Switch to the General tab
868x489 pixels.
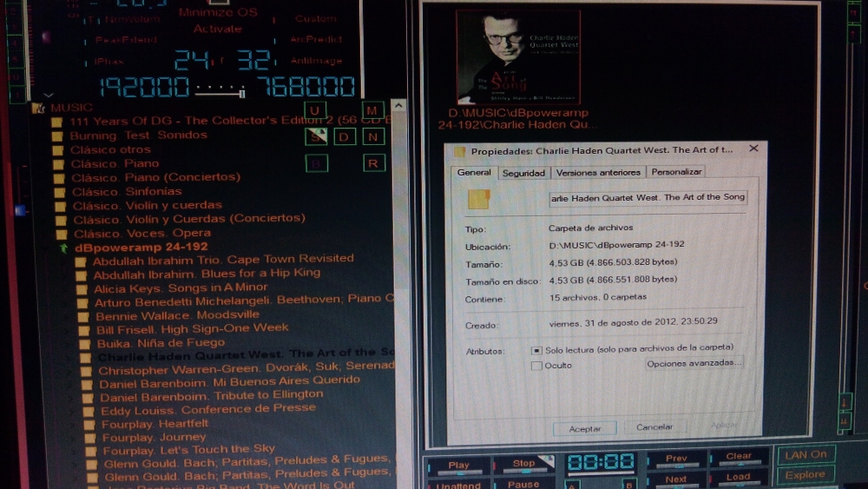(474, 172)
